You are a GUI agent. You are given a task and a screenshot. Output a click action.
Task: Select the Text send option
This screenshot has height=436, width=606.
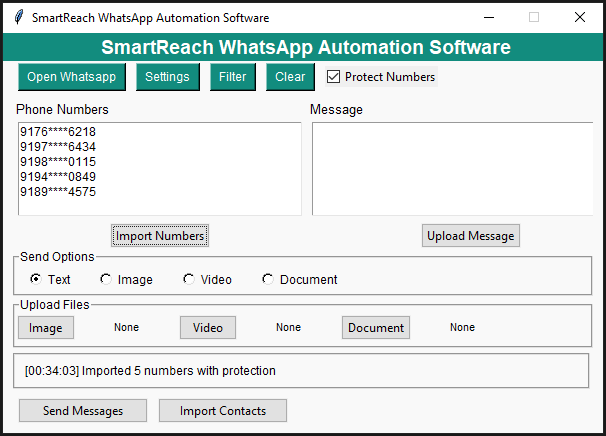(x=36, y=279)
